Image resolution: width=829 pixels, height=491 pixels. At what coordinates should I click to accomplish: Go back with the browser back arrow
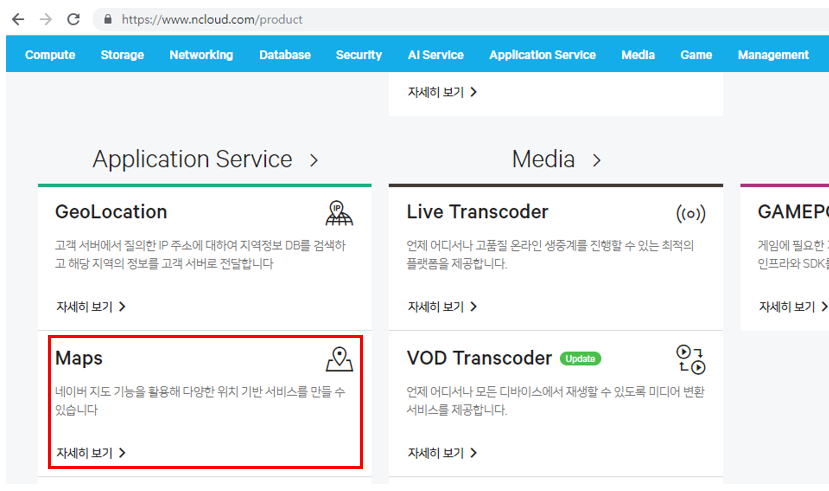tap(18, 20)
